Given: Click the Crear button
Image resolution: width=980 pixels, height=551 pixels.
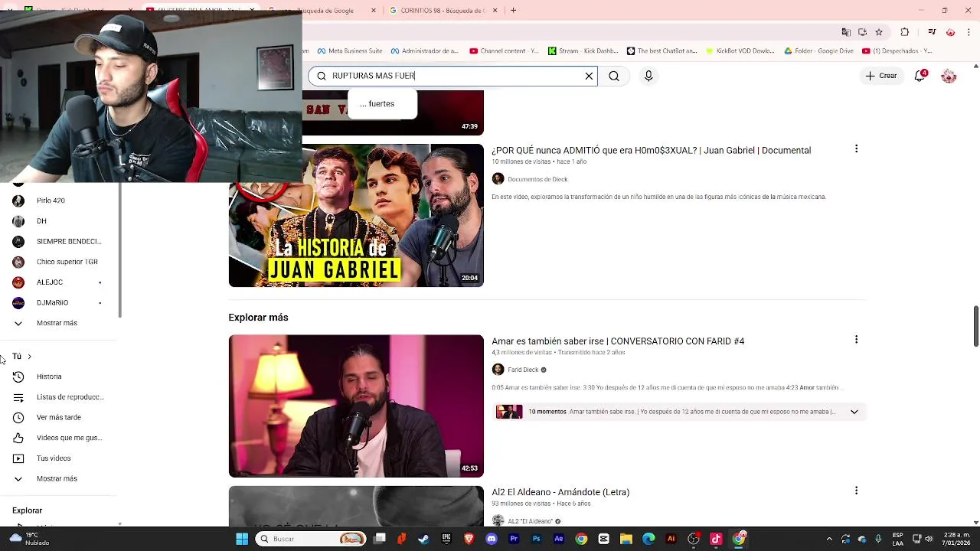Looking at the screenshot, I should pyautogui.click(x=881, y=76).
